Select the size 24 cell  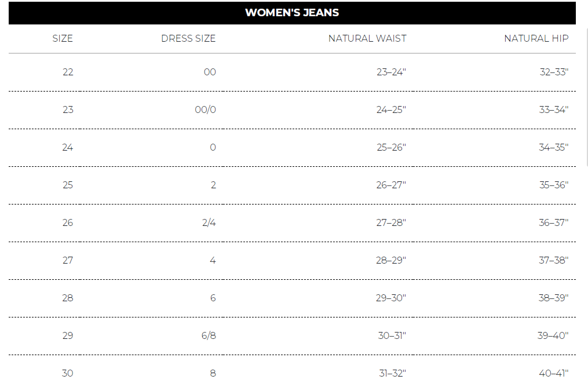(68, 148)
